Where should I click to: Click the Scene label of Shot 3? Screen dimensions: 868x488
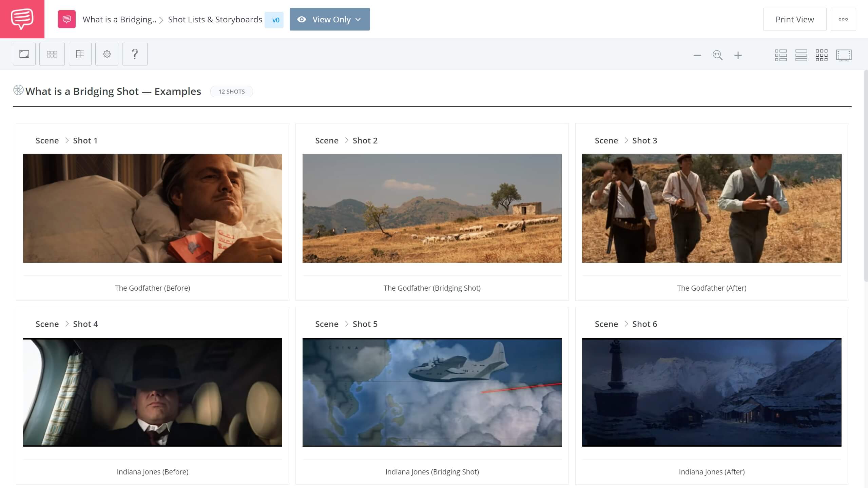[x=606, y=140]
